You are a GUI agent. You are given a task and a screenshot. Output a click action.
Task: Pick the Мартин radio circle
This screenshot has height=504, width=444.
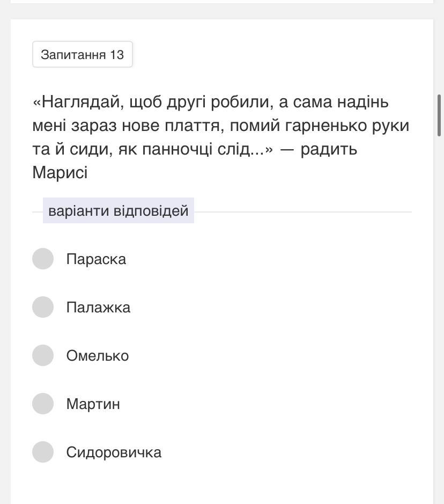point(43,404)
